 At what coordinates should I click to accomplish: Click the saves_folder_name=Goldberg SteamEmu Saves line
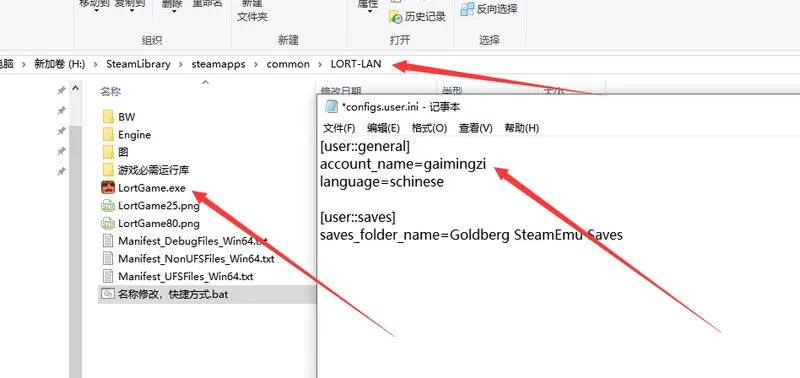[471, 235]
